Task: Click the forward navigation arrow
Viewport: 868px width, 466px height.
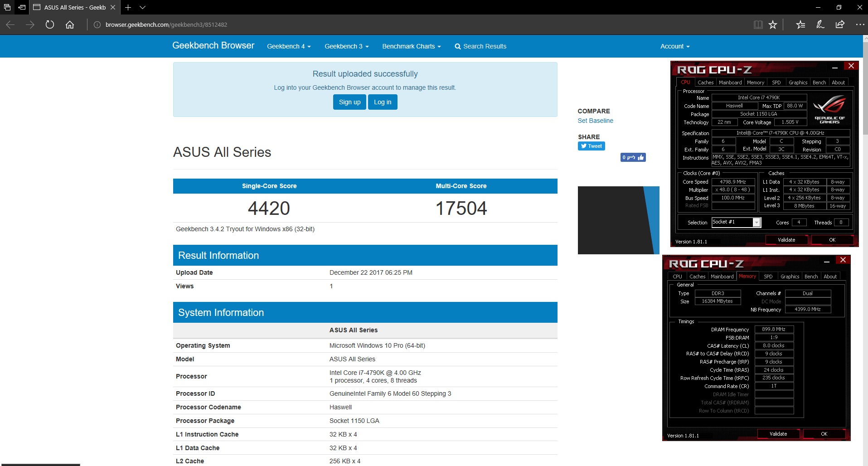Action: point(30,24)
